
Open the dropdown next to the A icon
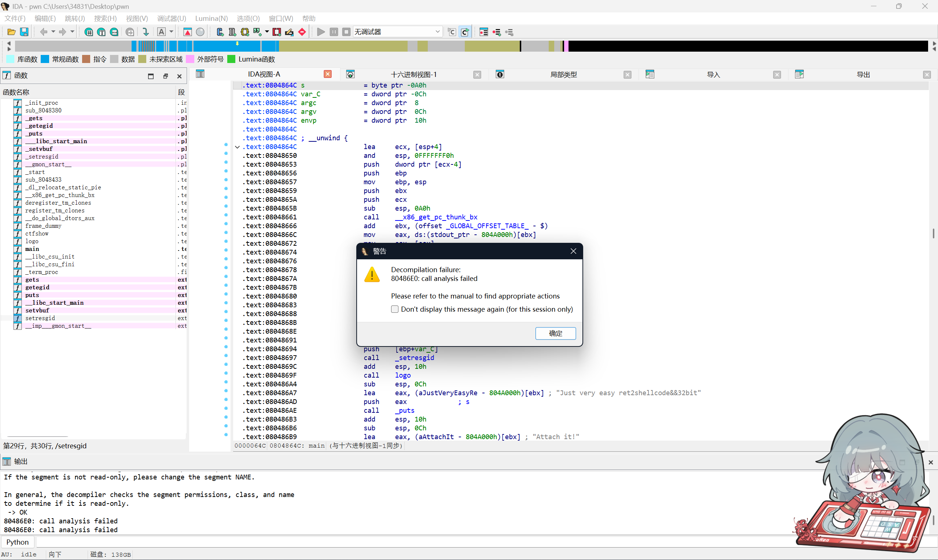coord(171,32)
